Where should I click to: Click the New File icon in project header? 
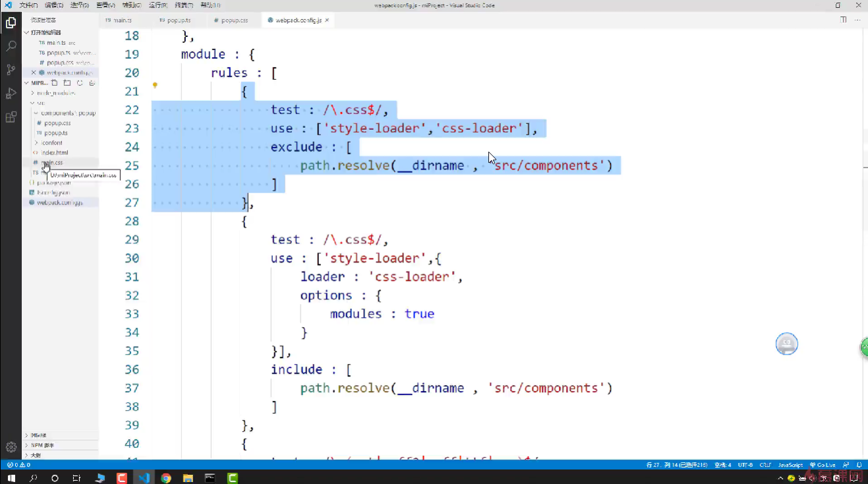point(55,83)
